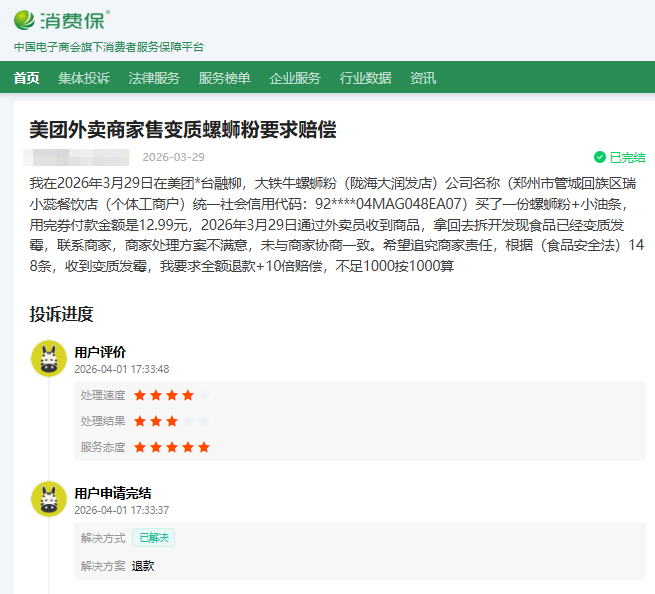Click the empty fourth star of 处理结果
Screen dimensions: 655x594
coord(188,421)
